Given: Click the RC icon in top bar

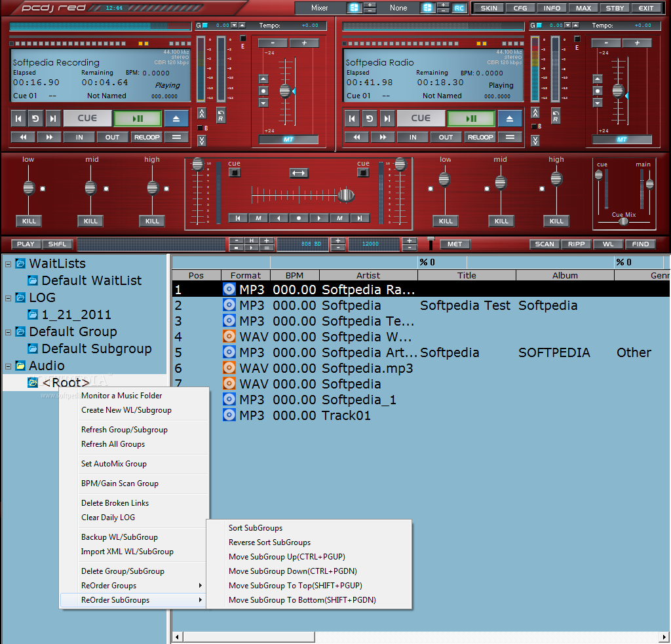Looking at the screenshot, I should click(x=459, y=8).
